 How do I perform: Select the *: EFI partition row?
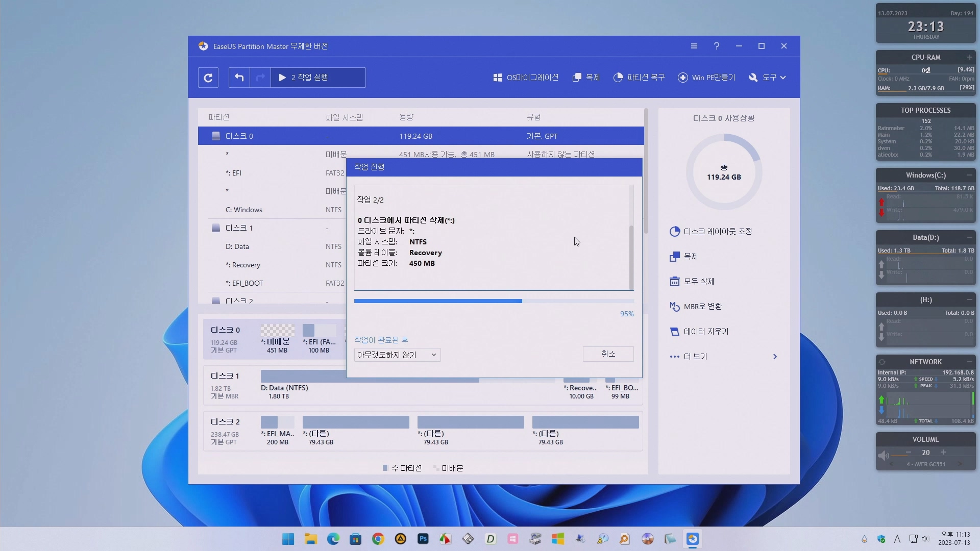[x=272, y=173]
